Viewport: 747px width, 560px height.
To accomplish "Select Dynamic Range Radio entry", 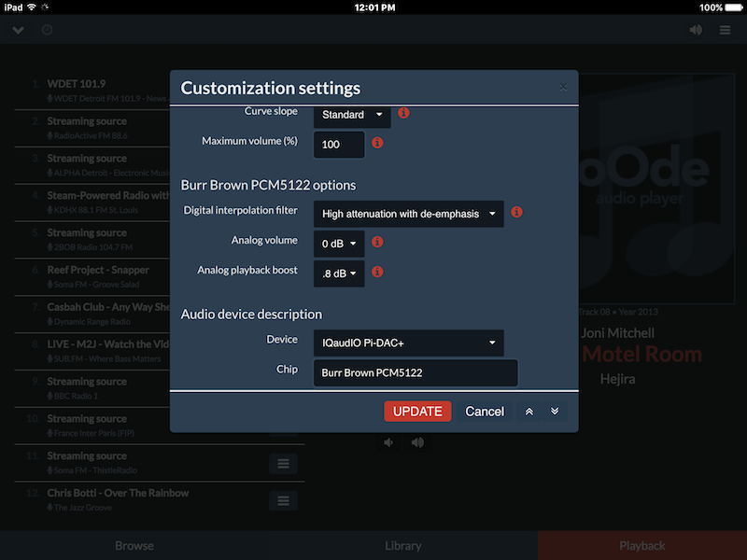I will pyautogui.click(x=92, y=314).
